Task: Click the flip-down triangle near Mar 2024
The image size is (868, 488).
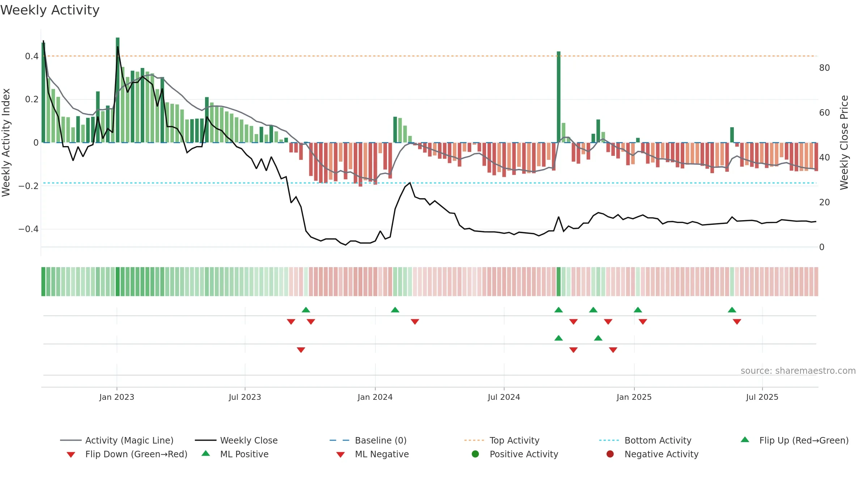Action: (x=415, y=322)
